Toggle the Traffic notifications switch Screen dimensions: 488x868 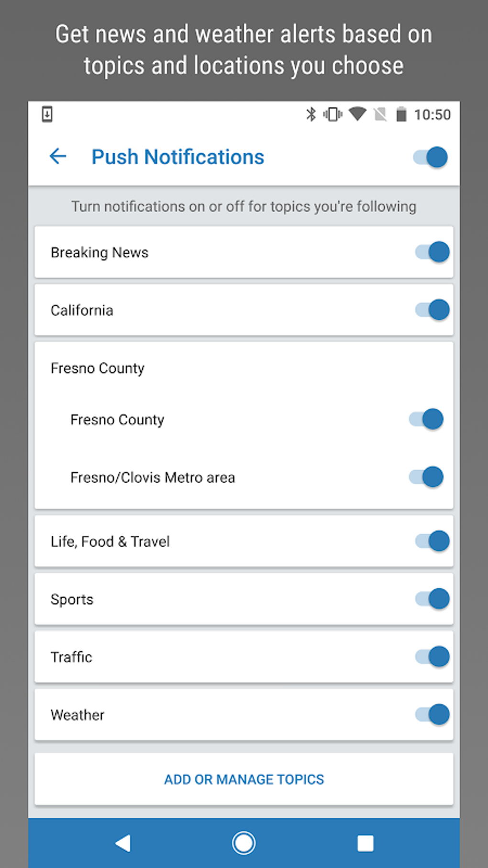tap(432, 656)
